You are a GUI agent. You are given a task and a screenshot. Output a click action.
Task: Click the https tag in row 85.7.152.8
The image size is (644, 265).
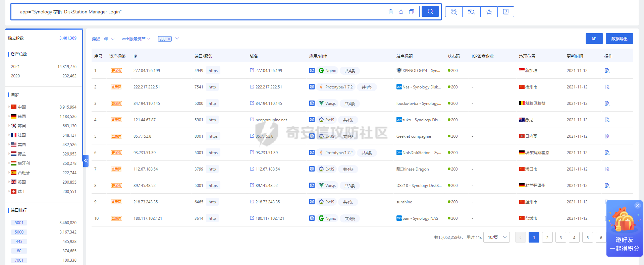213,136
